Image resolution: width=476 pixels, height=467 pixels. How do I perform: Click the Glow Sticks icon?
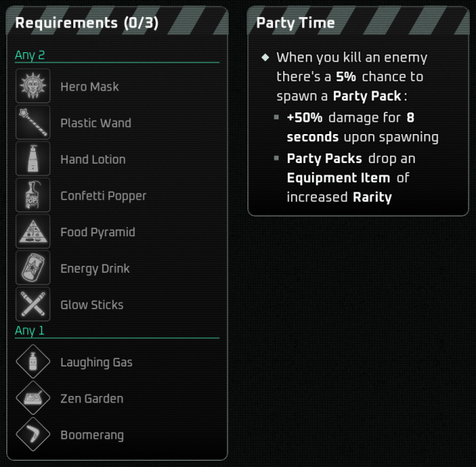33,305
